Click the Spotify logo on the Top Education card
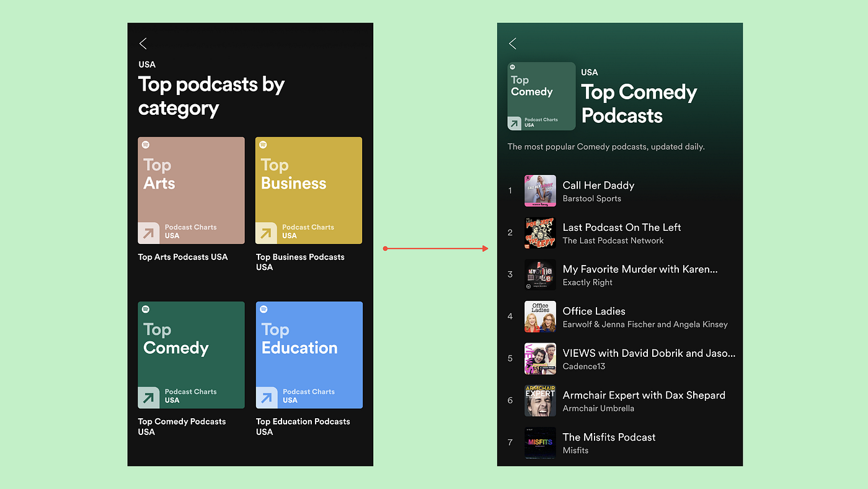 263,309
